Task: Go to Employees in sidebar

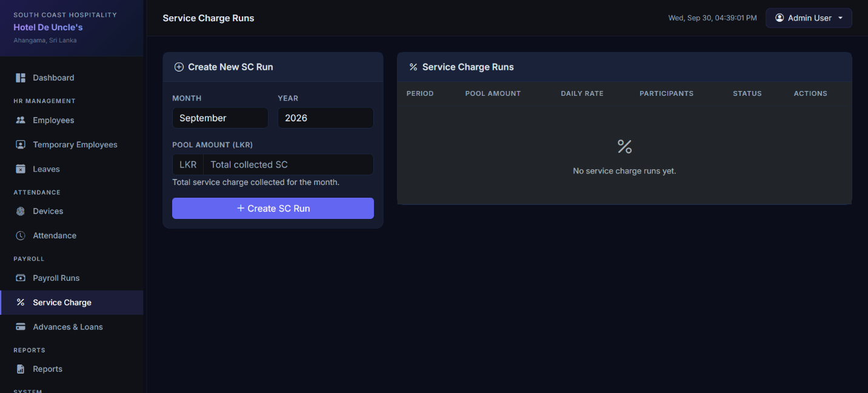Action: coord(72,120)
